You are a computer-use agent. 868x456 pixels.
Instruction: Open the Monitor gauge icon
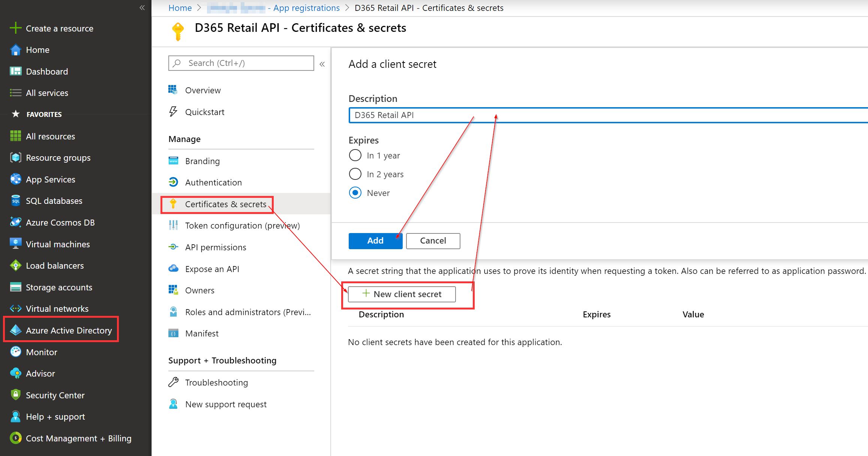point(15,352)
